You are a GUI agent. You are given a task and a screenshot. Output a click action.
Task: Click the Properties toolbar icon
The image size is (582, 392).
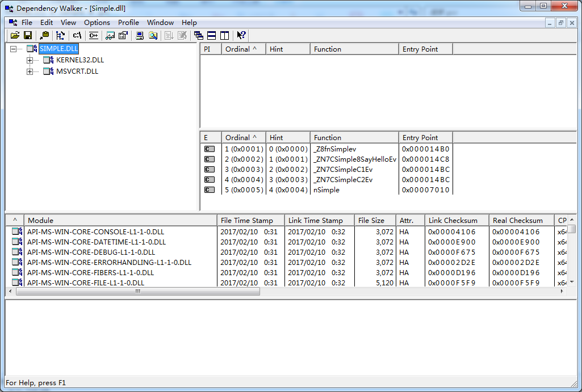point(123,35)
